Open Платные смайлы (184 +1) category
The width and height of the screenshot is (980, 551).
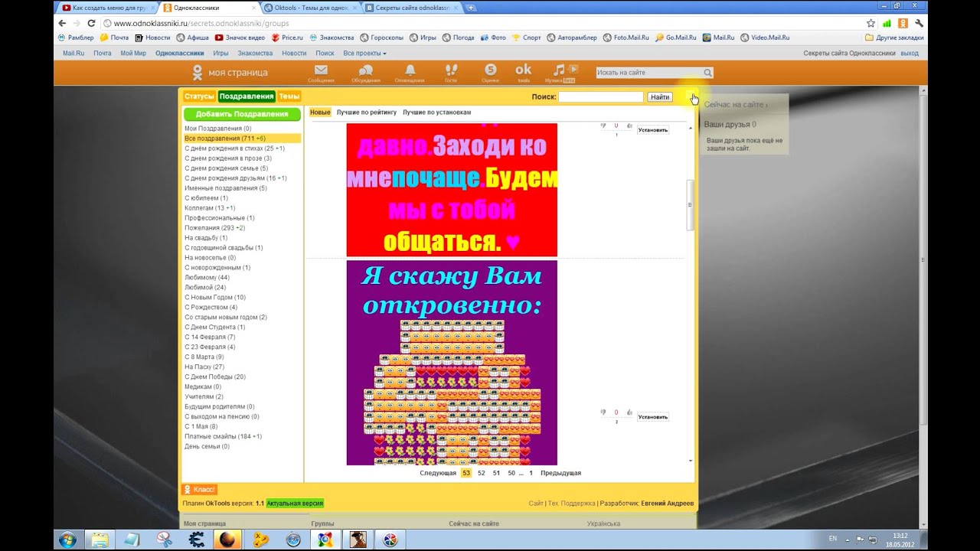point(223,437)
